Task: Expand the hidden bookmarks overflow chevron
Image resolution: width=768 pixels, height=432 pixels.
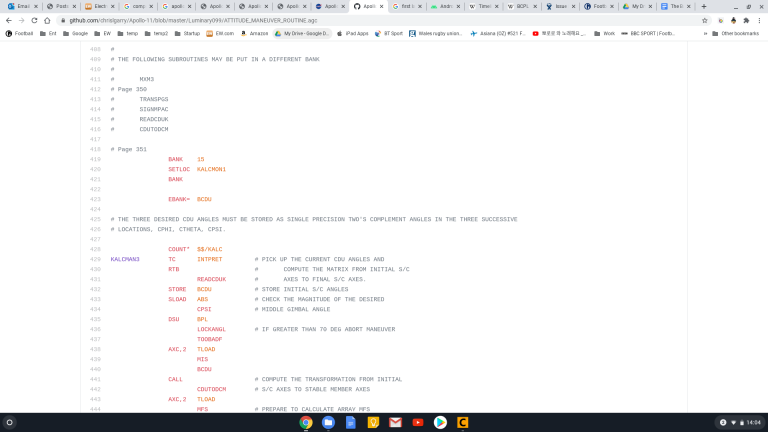Action: (x=703, y=33)
